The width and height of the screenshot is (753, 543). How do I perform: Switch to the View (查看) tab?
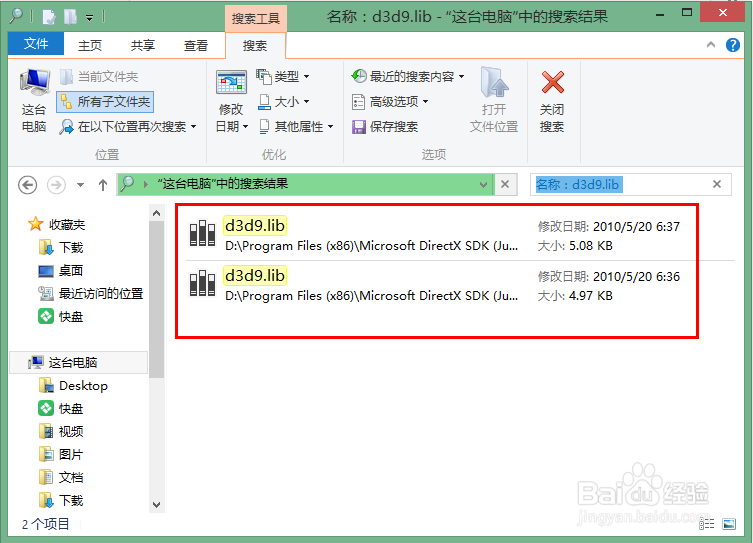click(196, 46)
